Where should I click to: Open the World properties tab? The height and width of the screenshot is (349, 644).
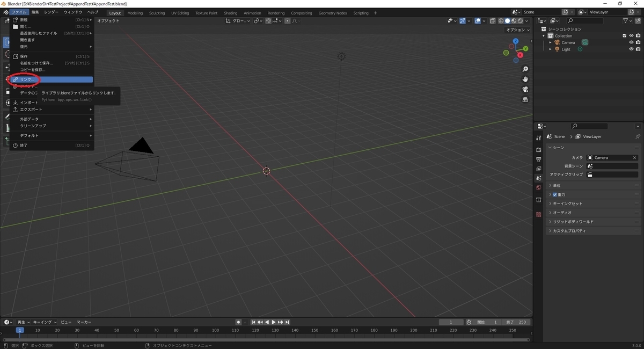coord(539,187)
